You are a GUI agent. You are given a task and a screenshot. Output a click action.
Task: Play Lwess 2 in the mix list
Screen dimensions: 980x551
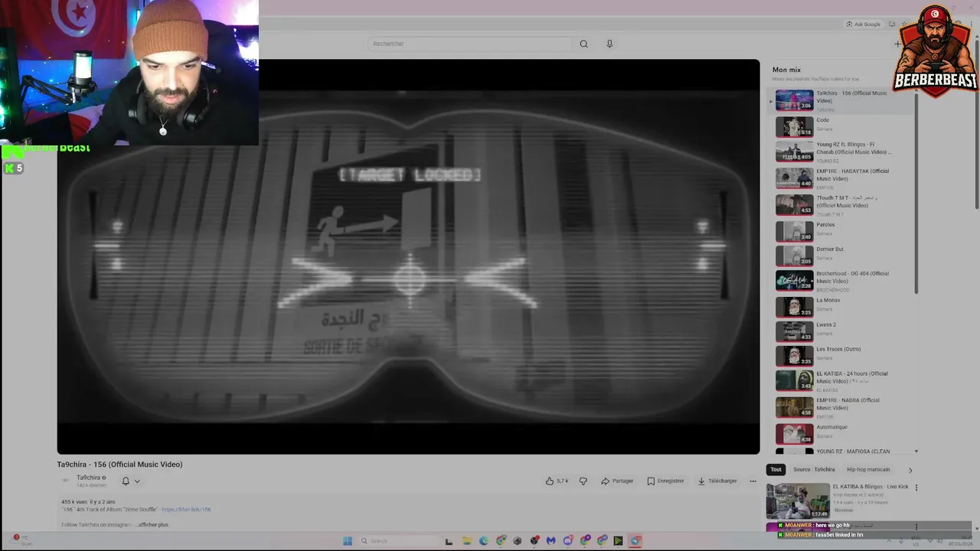point(844,331)
